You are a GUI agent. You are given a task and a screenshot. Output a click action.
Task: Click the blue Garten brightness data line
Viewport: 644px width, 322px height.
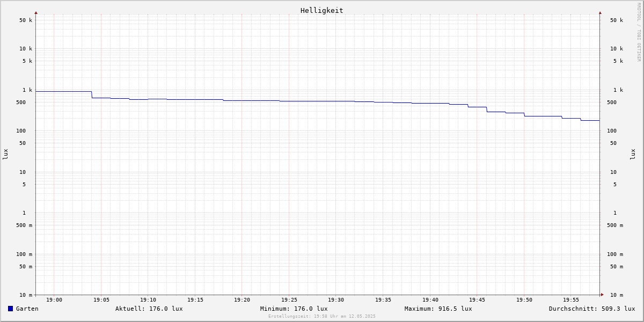point(317,101)
